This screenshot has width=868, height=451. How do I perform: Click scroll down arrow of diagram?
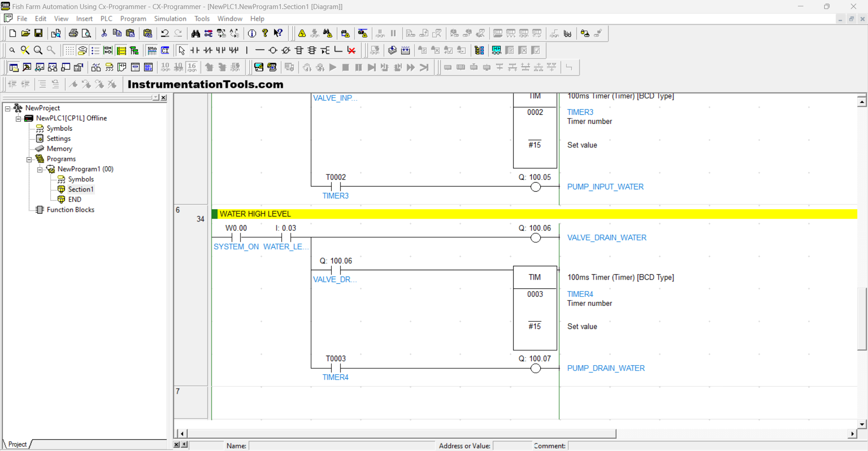[862, 424]
